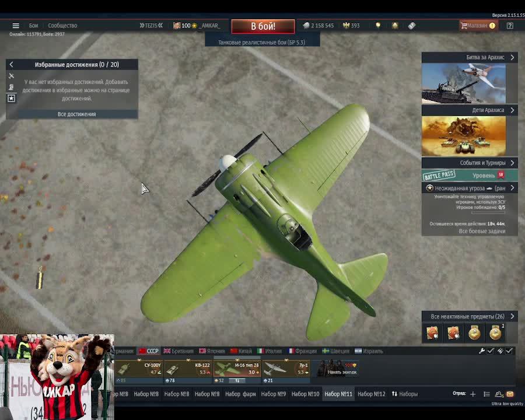Screen dimensions: 525x420
Task: Switch to Британия nation tab
Action: pyautogui.click(x=178, y=351)
